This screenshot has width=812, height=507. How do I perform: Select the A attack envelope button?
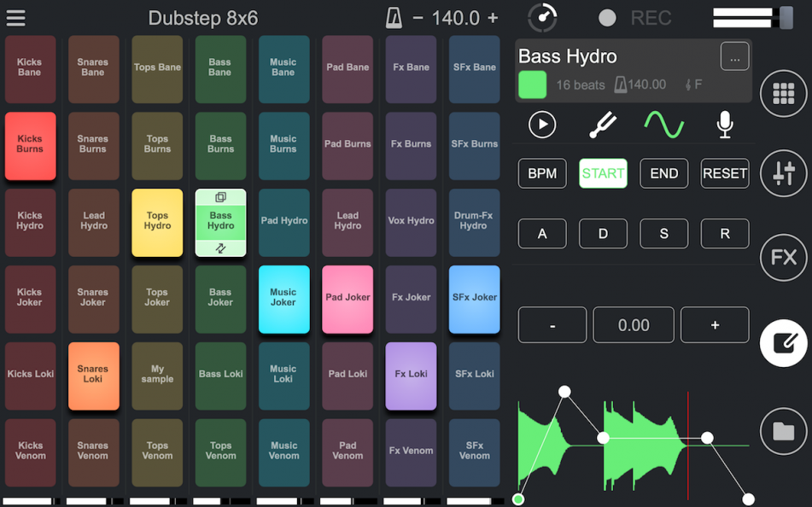pos(542,233)
